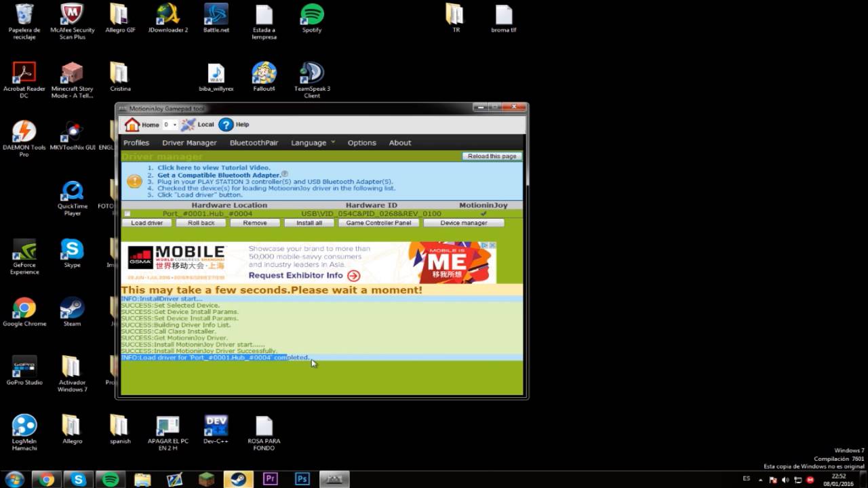The height and width of the screenshot is (488, 868).
Task: Open Premiere Pro from the taskbar
Action: click(x=271, y=479)
